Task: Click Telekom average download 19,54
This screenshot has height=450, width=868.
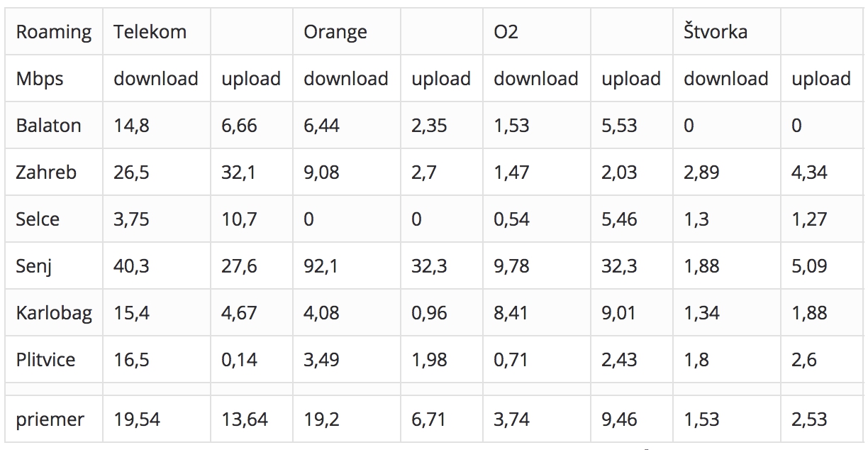Action: [138, 419]
